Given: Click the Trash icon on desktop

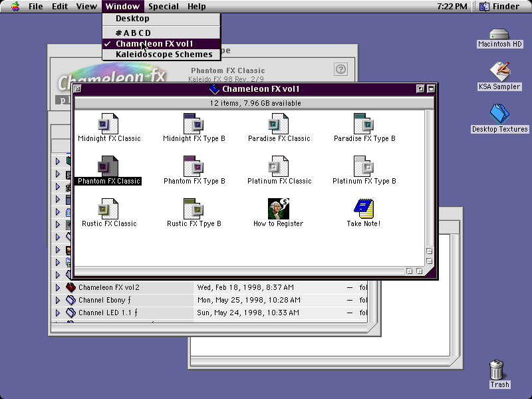Looking at the screenshot, I should coord(497,370).
